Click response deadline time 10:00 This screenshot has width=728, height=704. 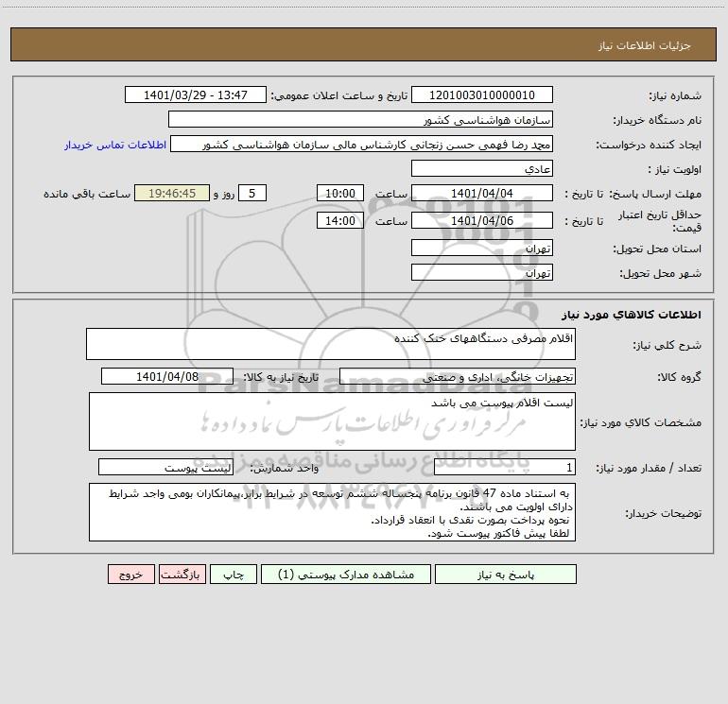[339, 193]
